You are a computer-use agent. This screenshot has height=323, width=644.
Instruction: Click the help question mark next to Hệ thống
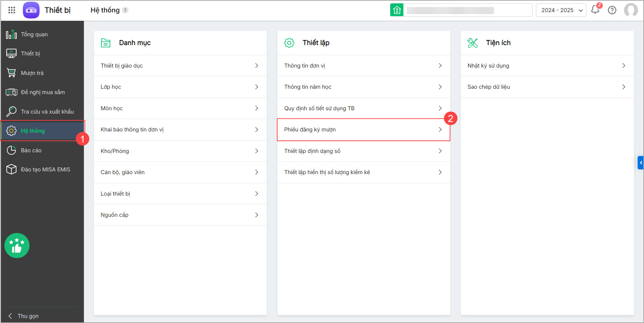[x=125, y=10]
